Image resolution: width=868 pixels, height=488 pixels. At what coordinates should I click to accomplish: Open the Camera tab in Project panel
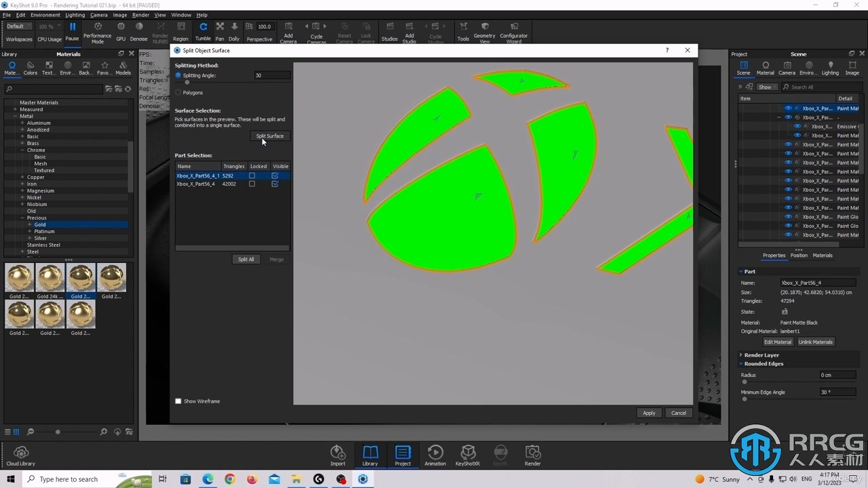787,68
